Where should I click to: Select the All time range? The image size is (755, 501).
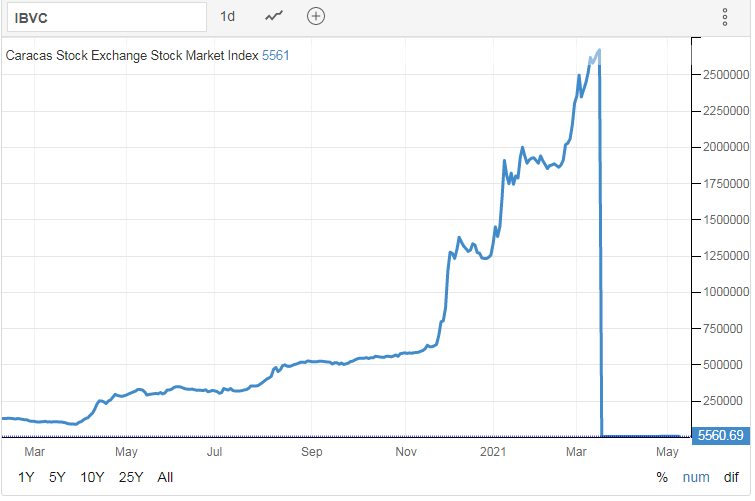[165, 477]
